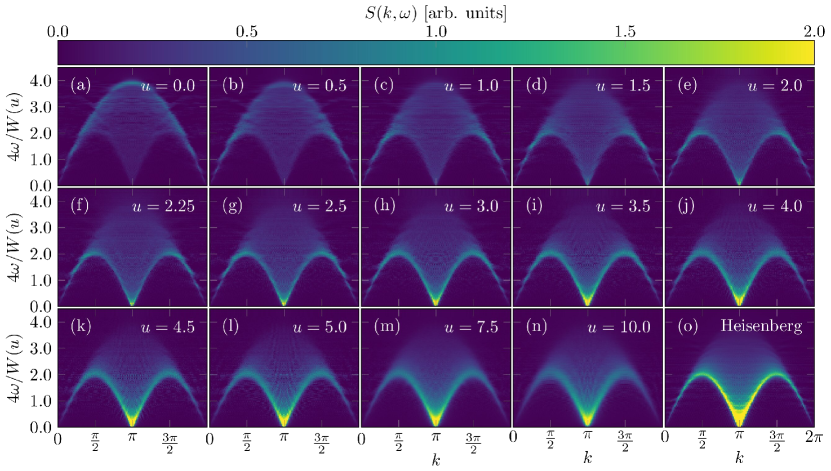
Task: Click the bright yellow peak at π in panel (o)
Action: [x=739, y=419]
